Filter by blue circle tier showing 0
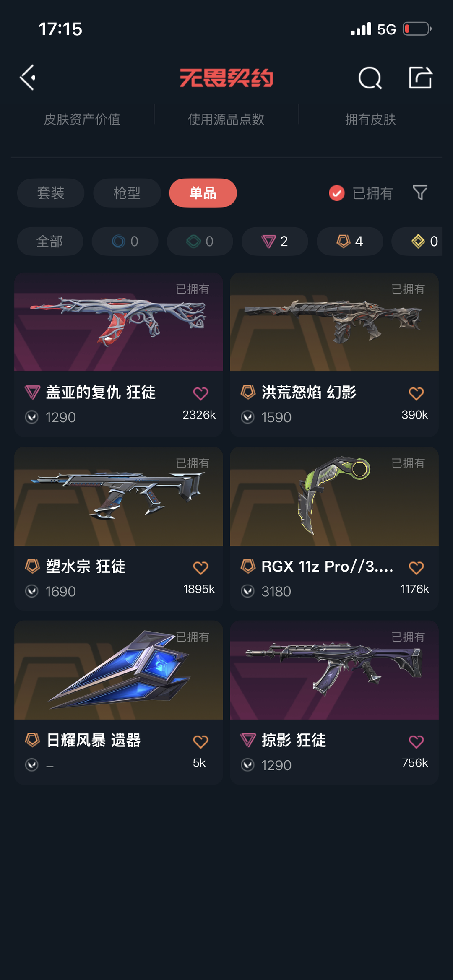 coord(125,241)
